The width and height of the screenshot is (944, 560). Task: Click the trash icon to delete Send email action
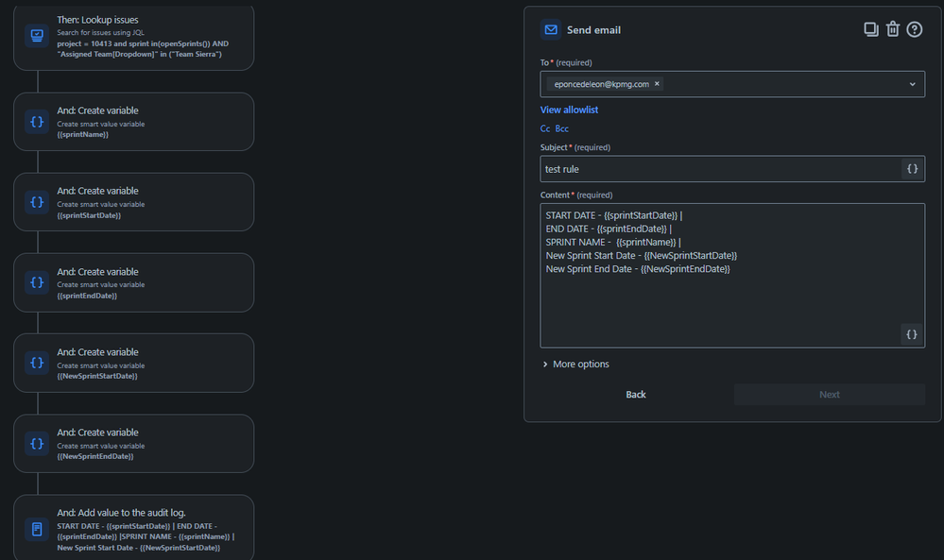pos(892,28)
